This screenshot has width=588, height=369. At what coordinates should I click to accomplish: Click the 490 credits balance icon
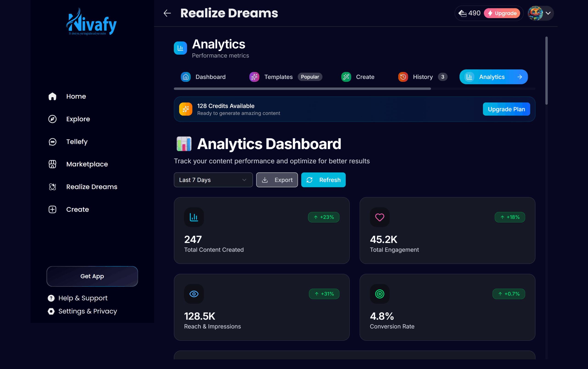point(462,13)
